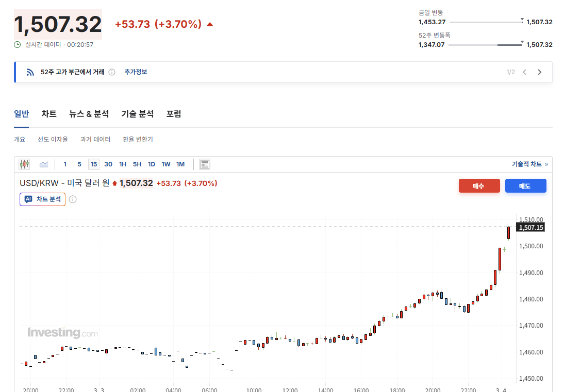Click the info icon beside 차트 분석
This screenshot has width=564, height=392.
73,199
